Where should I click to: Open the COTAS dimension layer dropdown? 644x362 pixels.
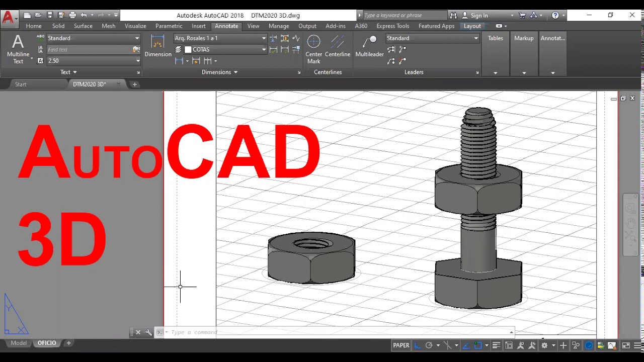[x=225, y=49]
